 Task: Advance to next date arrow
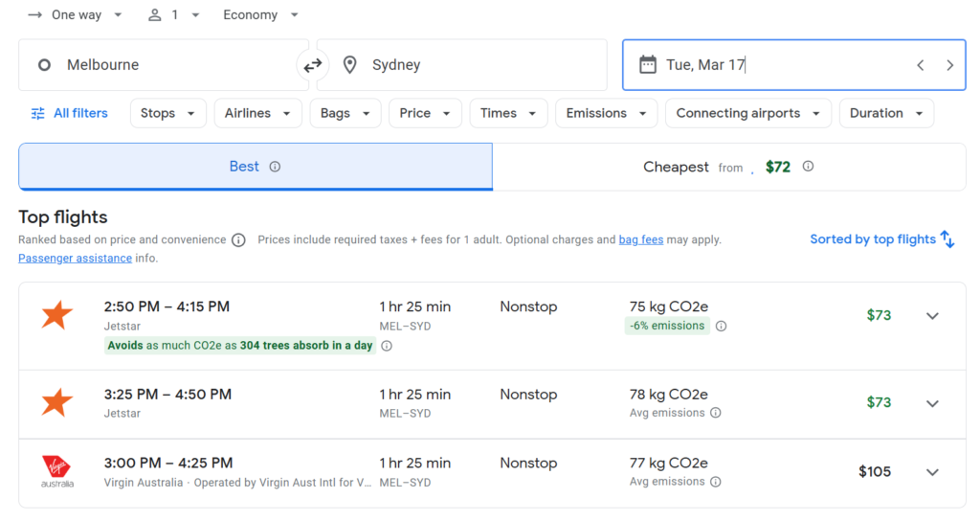[x=949, y=65]
